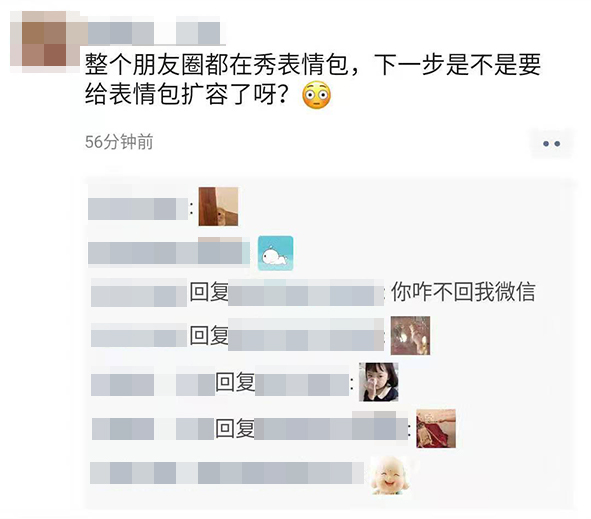Image resolution: width=591 pixels, height=519 pixels.
Task: Open the red dress sticker in sixth comment
Action: [x=436, y=429]
